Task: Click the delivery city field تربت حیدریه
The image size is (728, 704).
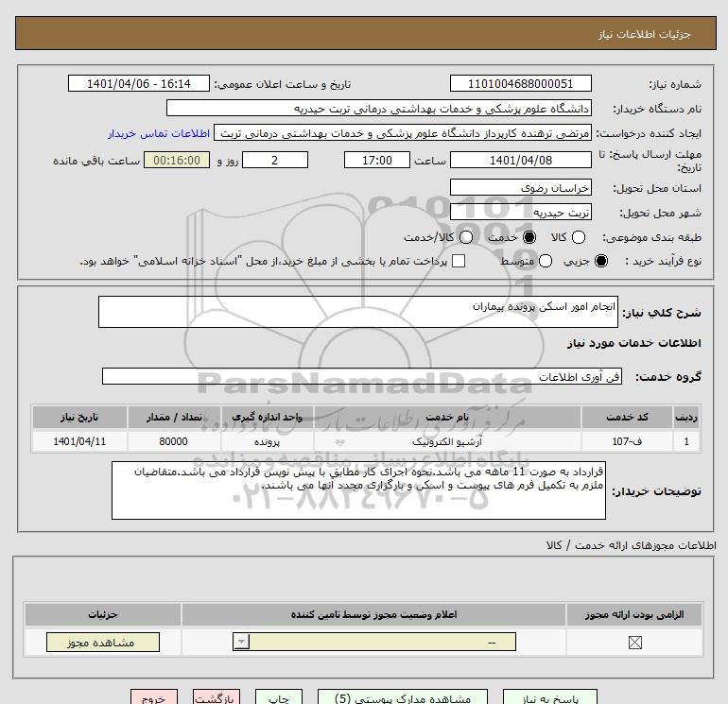Action: click(520, 213)
